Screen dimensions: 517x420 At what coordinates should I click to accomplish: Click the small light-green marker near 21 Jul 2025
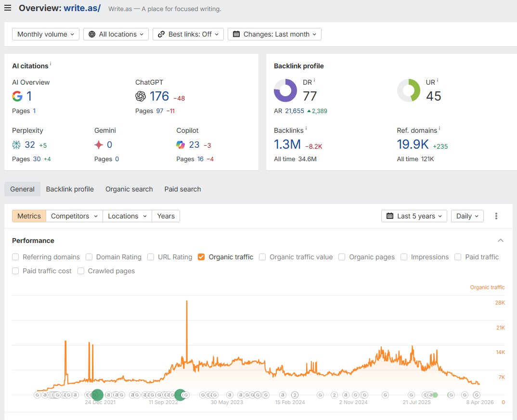click(435, 395)
